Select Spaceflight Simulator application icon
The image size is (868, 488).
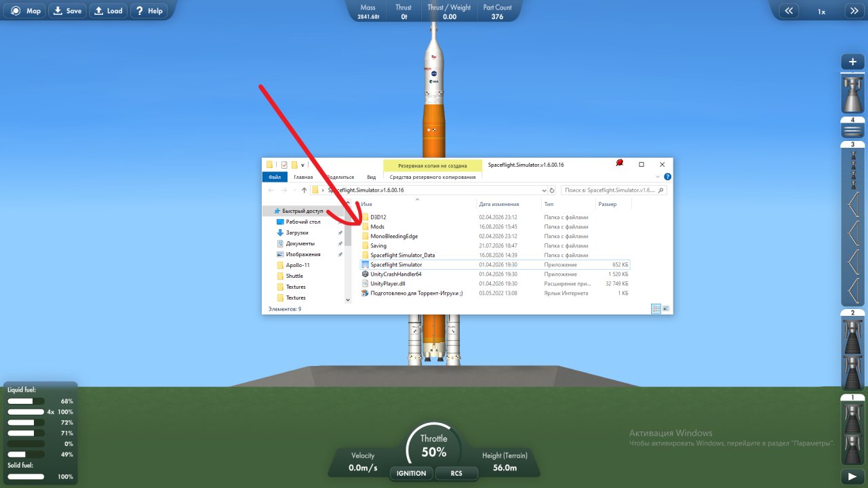click(x=365, y=264)
